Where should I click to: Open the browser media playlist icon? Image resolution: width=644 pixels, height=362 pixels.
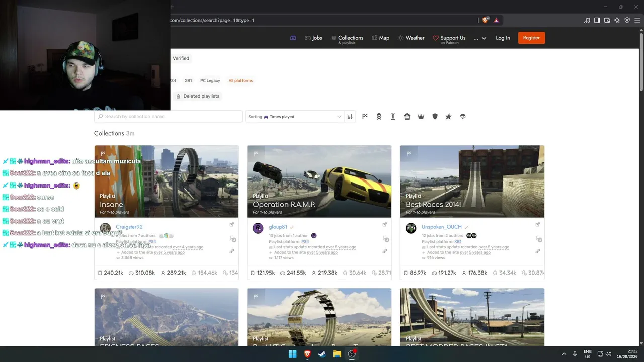(587, 20)
